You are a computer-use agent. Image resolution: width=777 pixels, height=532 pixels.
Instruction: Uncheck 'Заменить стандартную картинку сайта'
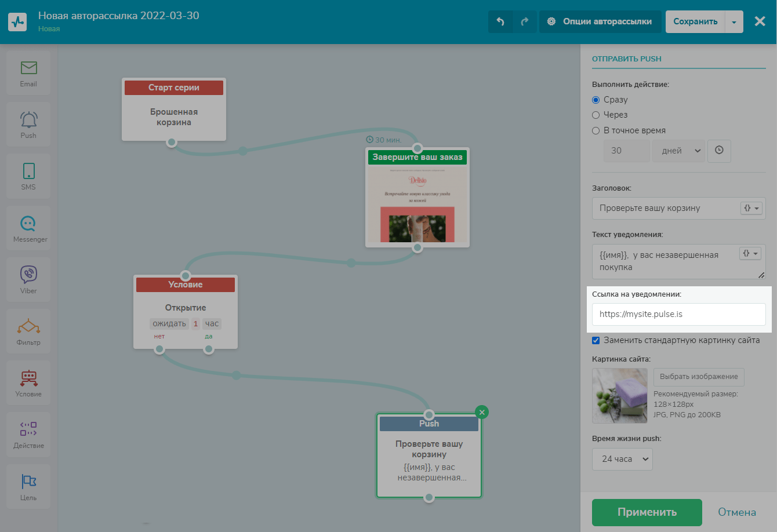click(x=596, y=340)
